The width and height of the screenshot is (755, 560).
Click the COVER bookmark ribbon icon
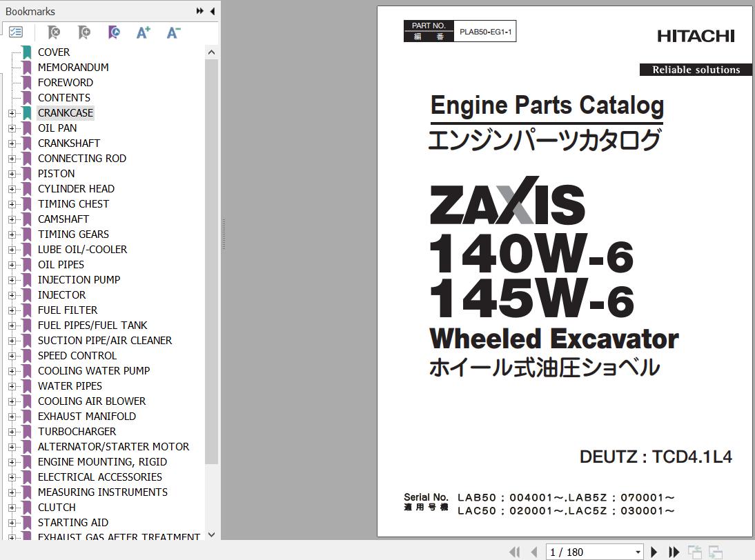[27, 52]
